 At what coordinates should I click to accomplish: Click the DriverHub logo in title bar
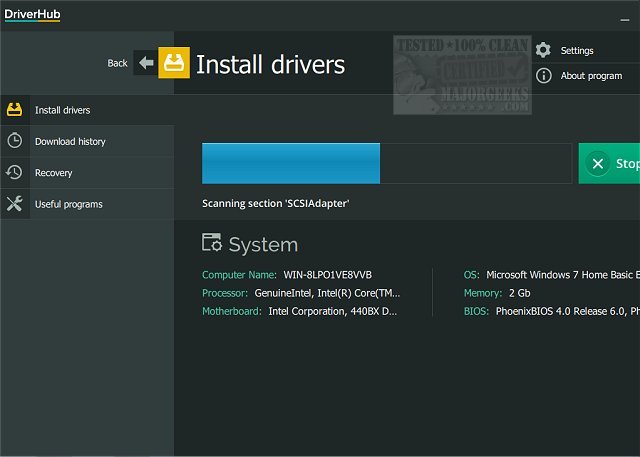pyautogui.click(x=32, y=14)
